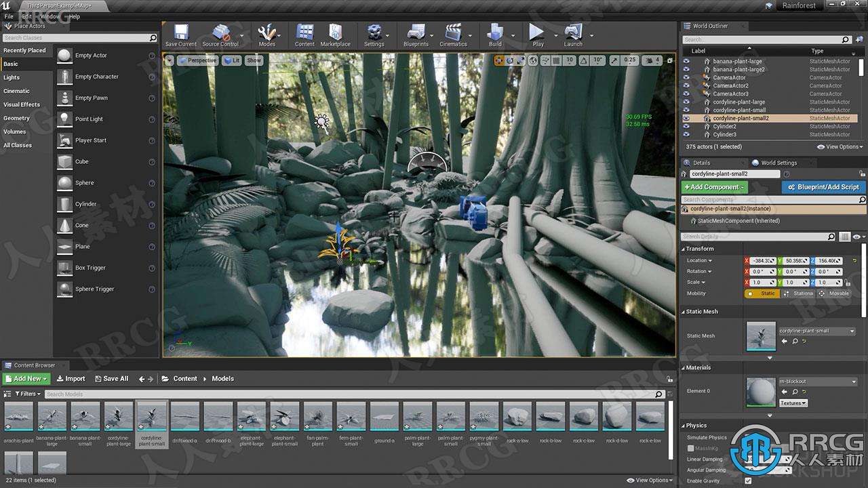Image resolution: width=868 pixels, height=488 pixels.
Task: Open the Cinematics toolbar button
Action: (x=453, y=35)
